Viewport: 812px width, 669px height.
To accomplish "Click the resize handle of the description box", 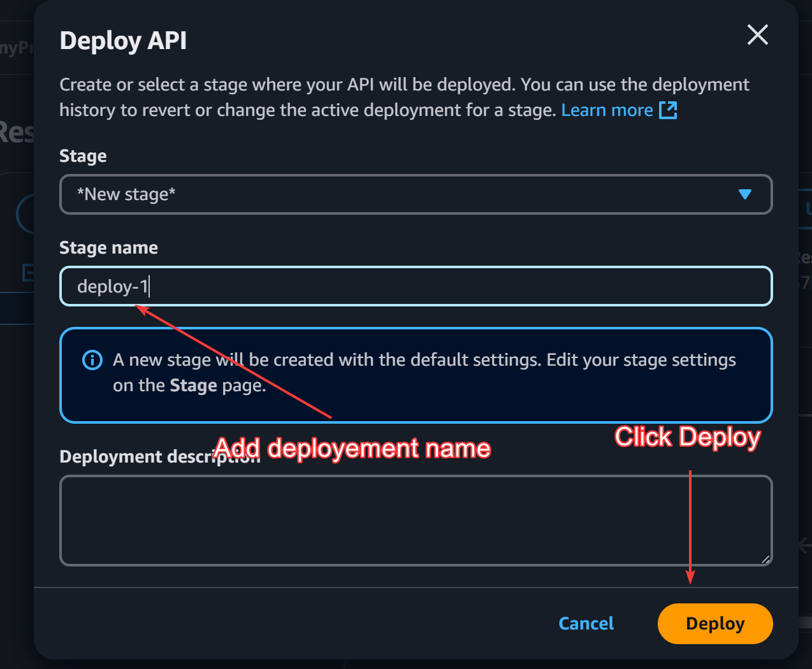I will (x=765, y=559).
